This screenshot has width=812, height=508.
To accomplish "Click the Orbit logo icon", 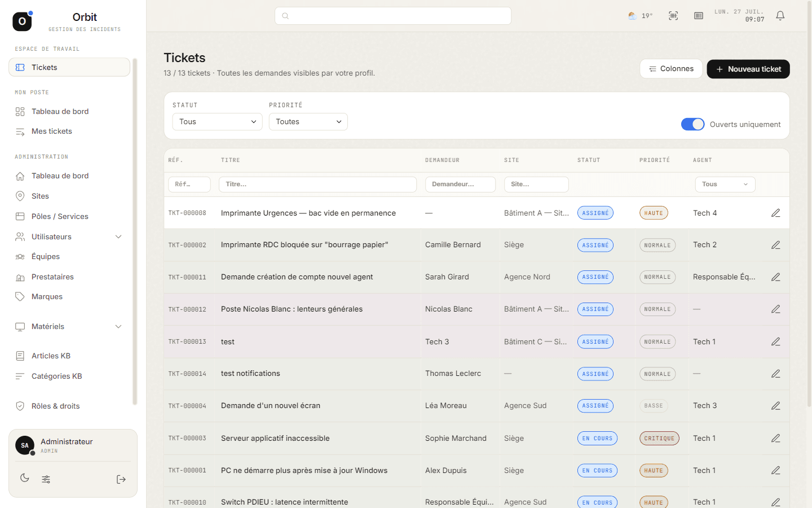I will [23, 21].
